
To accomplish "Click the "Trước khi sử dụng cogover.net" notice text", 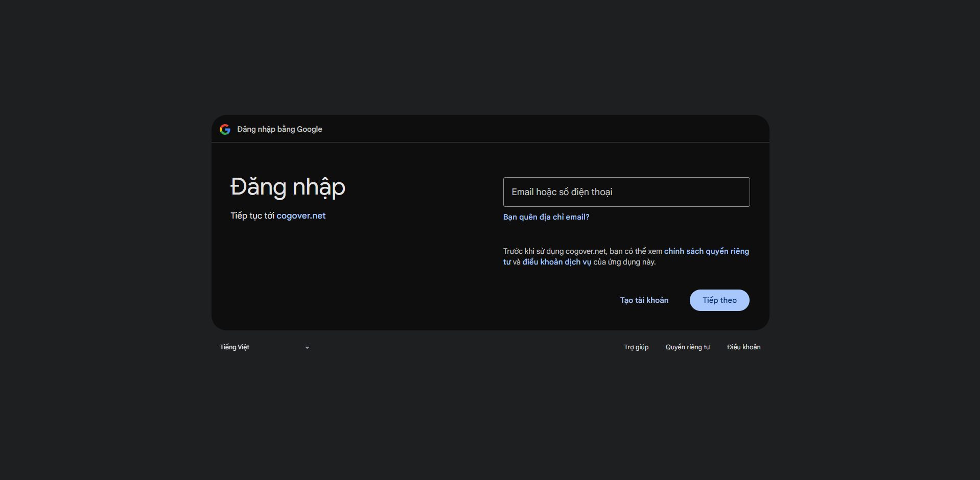I will 554,251.
